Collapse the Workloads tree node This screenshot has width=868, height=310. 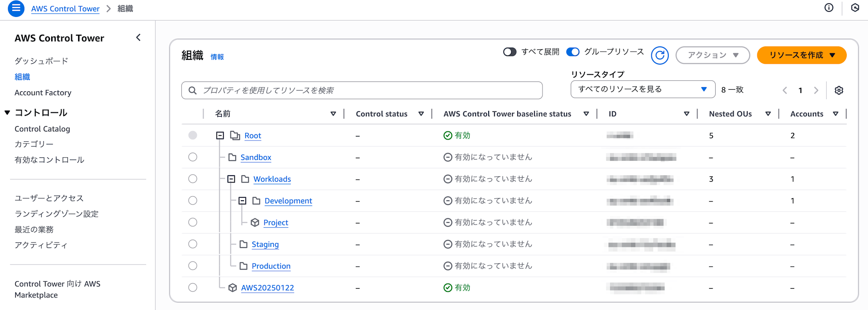pos(231,179)
